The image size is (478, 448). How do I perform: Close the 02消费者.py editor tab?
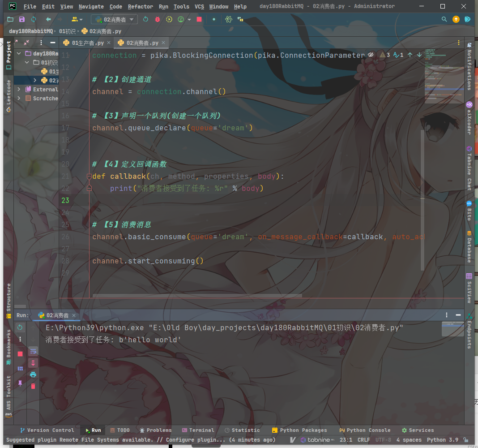(x=163, y=43)
